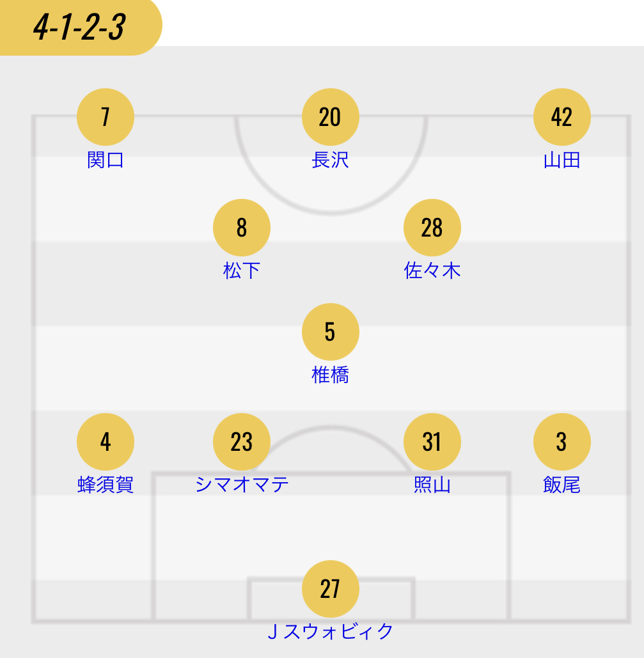Click the number 31 player badge

432,442
